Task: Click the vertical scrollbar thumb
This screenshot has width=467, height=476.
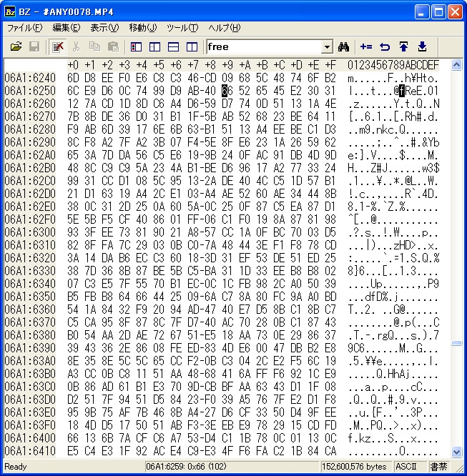Action: pyautogui.click(x=456, y=343)
